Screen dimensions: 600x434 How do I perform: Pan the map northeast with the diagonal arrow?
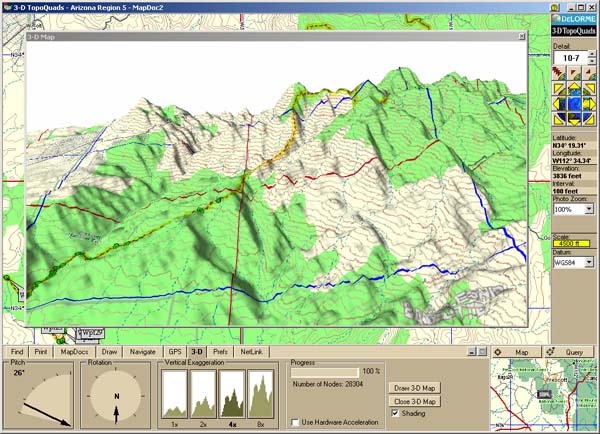(589, 89)
